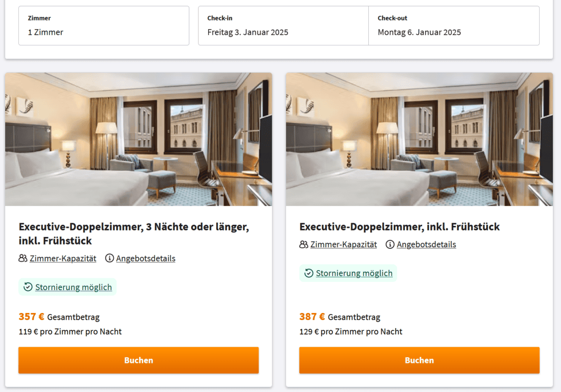Open the Check-in date picker
This screenshot has width=561, height=392.
[x=283, y=26]
